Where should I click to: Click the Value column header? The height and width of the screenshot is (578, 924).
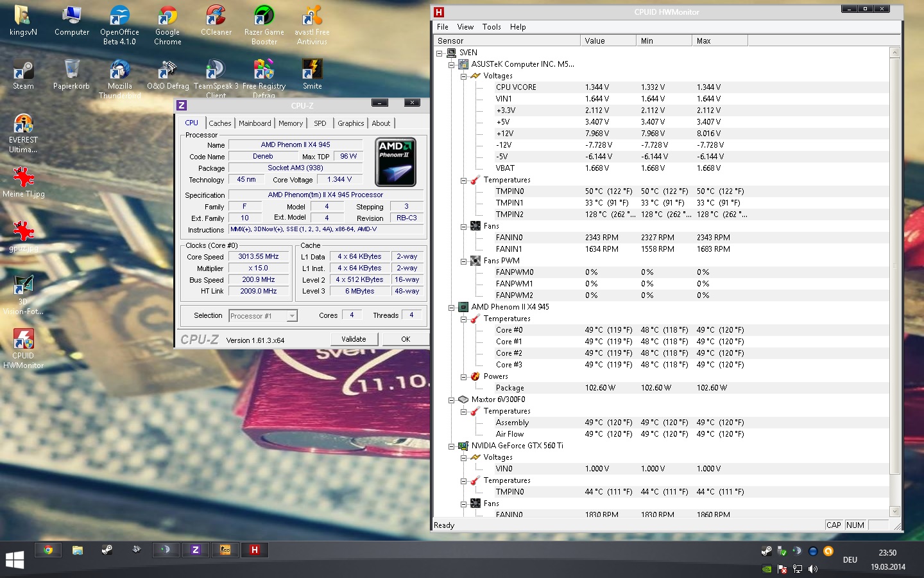coord(608,40)
